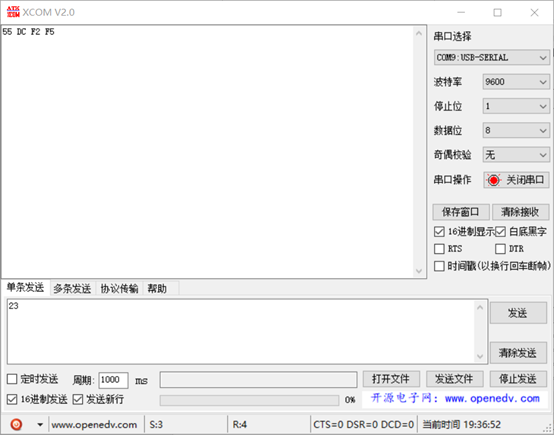
Task: Click the send box scroll down arrow
Action: (480, 356)
